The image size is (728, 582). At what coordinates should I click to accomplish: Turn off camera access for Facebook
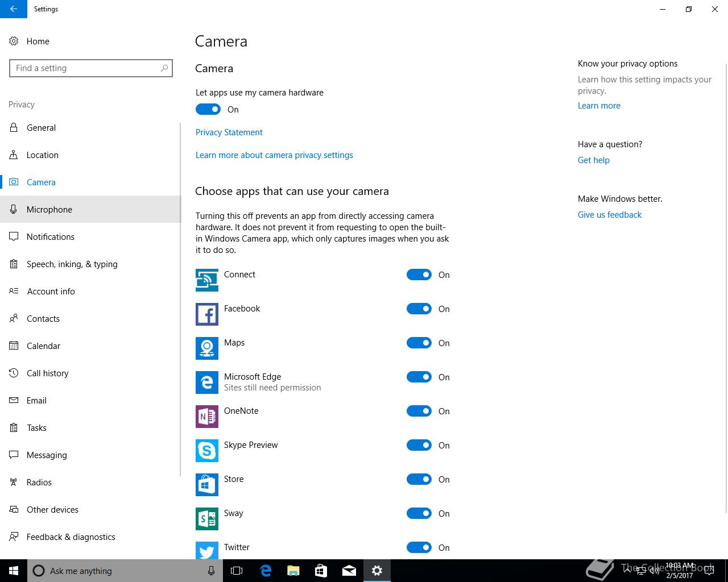pos(419,309)
